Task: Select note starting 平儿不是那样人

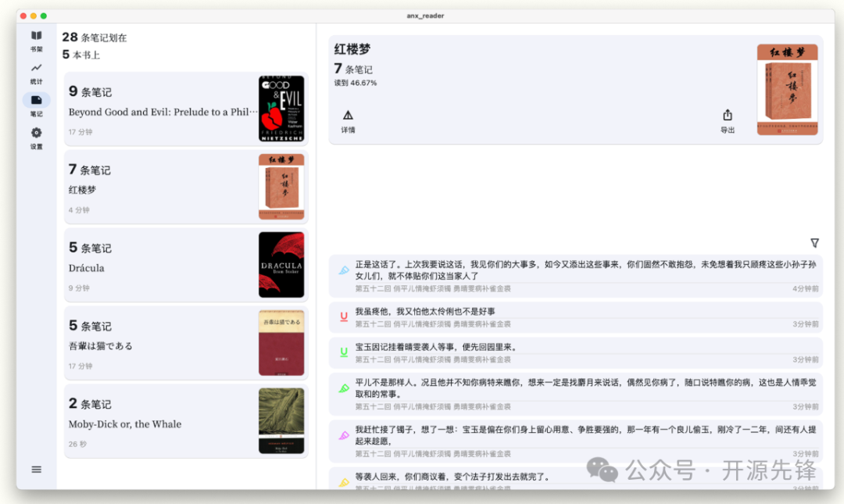Action: tap(585, 388)
